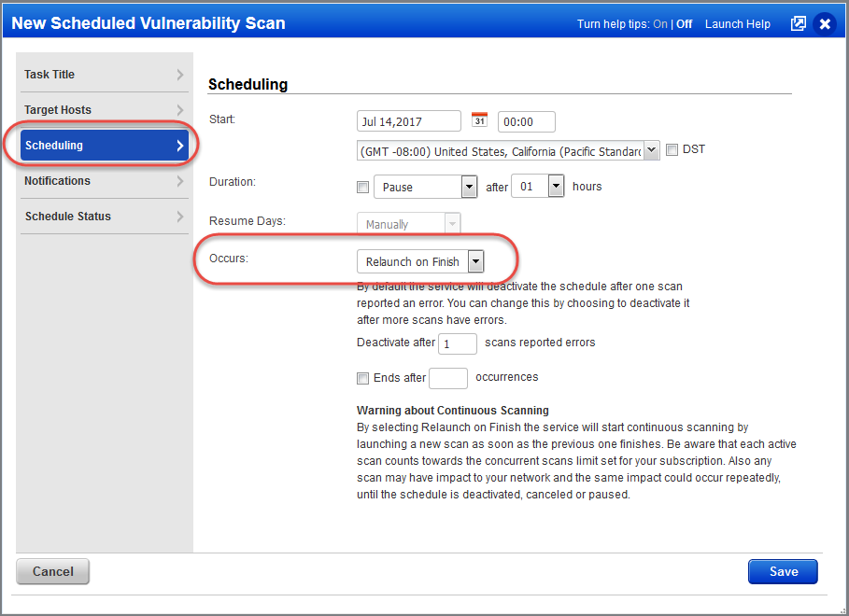Expand the Pause action dropdown
Image resolution: width=849 pixels, height=616 pixels.
coord(469,187)
